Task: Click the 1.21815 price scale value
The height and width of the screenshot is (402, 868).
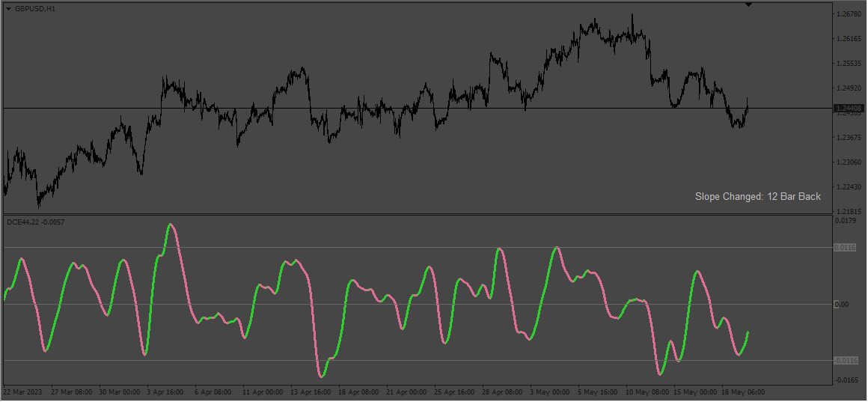Action: (x=849, y=212)
